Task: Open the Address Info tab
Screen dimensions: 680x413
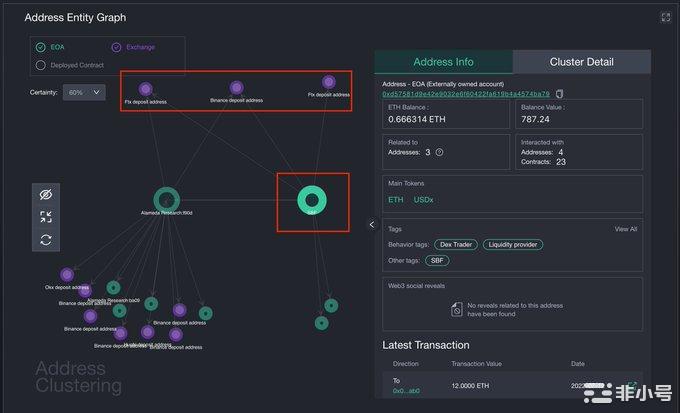Action: tap(443, 62)
